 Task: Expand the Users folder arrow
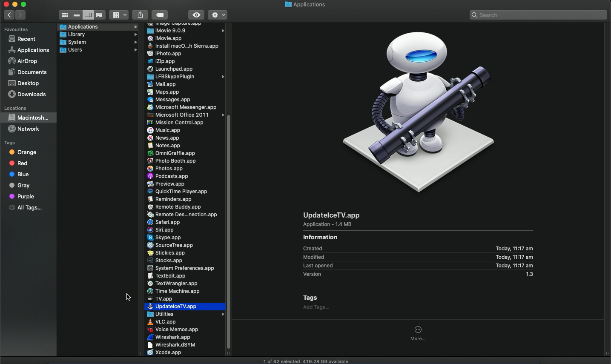[x=136, y=50]
